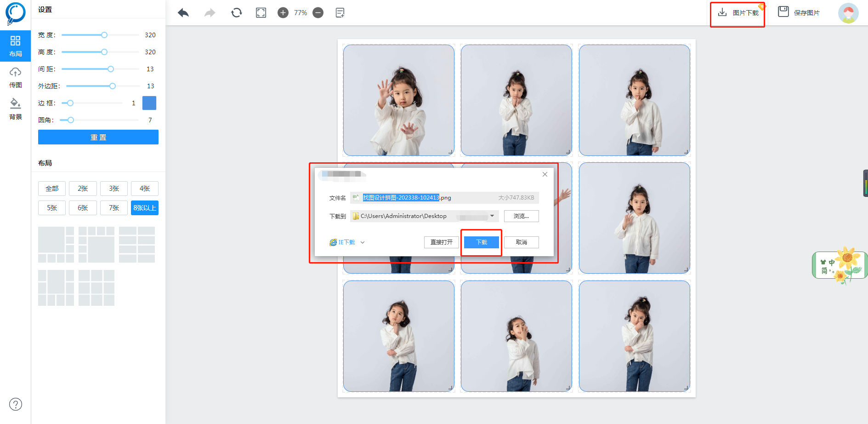Screen dimensions: 868x424
Task: Click the sunflower input method widget
Action: pos(840,265)
